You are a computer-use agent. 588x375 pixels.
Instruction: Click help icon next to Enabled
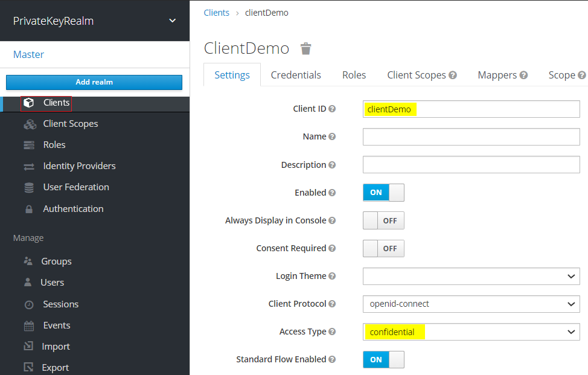tap(332, 193)
